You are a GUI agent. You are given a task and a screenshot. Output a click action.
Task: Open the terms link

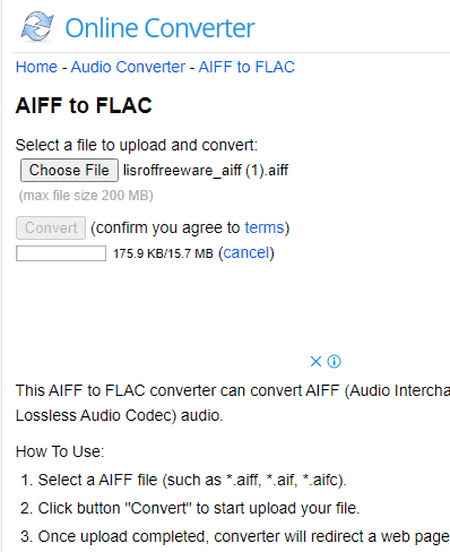264,228
